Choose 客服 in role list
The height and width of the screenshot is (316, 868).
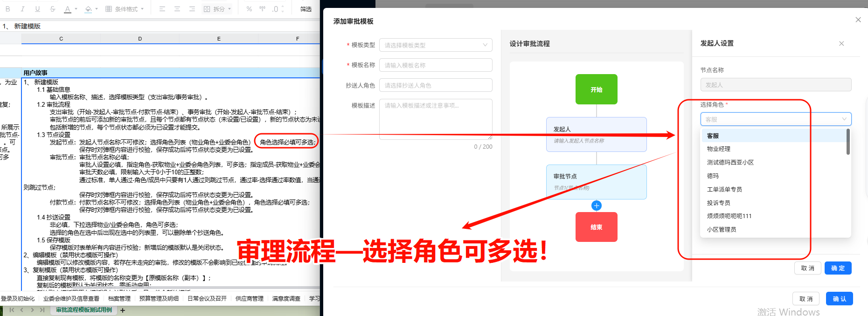click(774, 136)
